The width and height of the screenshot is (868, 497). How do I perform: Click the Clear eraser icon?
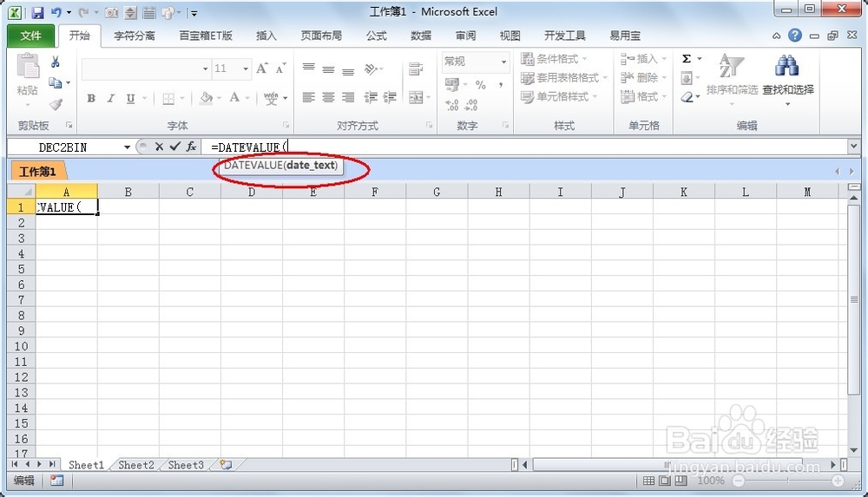coord(687,97)
